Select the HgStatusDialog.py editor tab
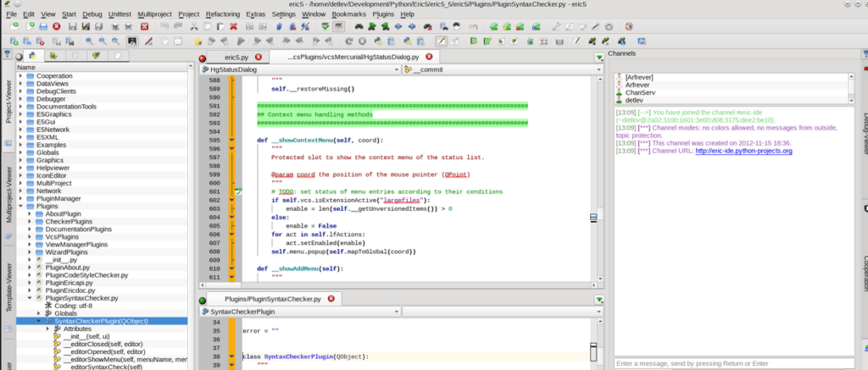868x370 pixels. click(354, 57)
